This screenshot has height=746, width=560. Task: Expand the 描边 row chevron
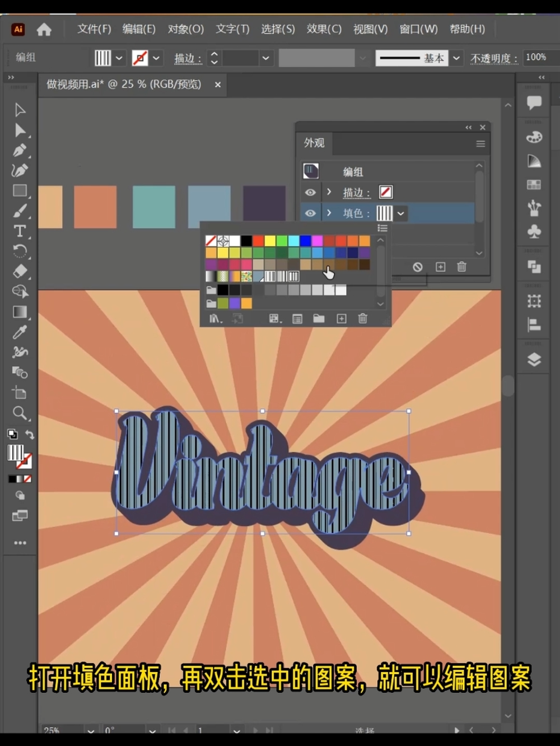329,192
